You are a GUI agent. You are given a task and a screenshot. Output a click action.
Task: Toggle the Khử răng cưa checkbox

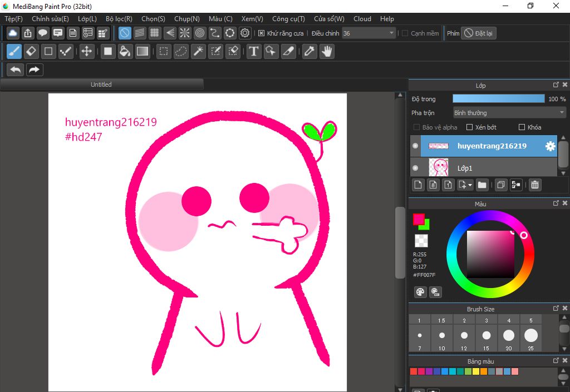click(x=262, y=33)
